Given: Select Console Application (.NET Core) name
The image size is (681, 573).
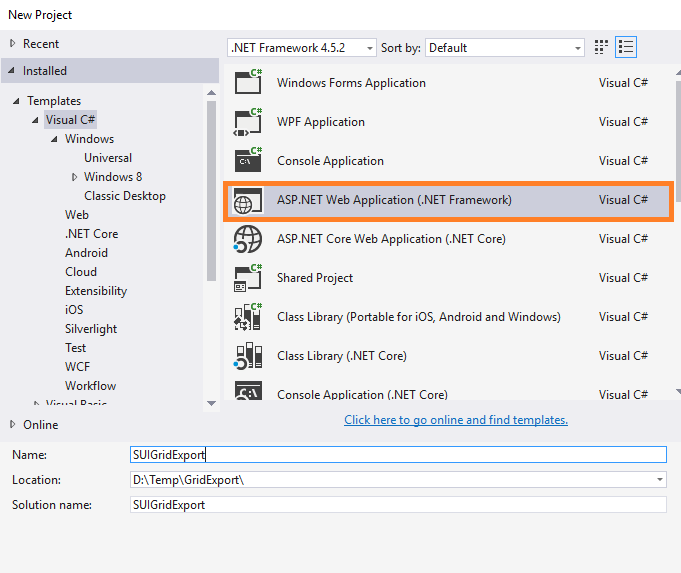Looking at the screenshot, I should click(362, 394).
